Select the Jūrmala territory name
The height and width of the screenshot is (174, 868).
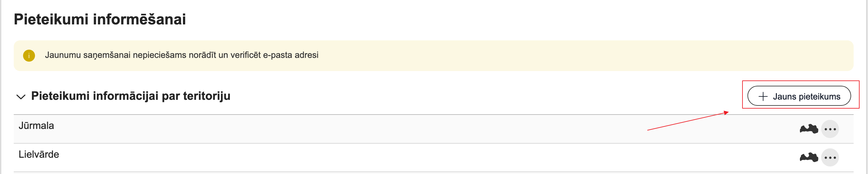coord(37,126)
